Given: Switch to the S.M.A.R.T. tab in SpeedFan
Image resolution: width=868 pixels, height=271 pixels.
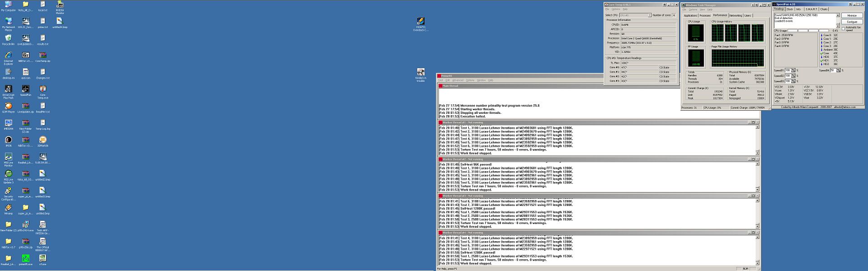Looking at the screenshot, I should tap(811, 9).
